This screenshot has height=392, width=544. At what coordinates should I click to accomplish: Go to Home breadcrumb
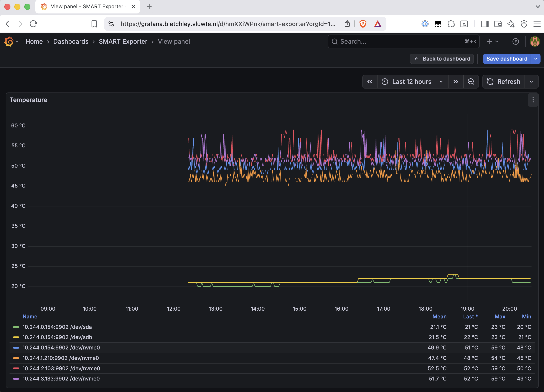pos(34,41)
